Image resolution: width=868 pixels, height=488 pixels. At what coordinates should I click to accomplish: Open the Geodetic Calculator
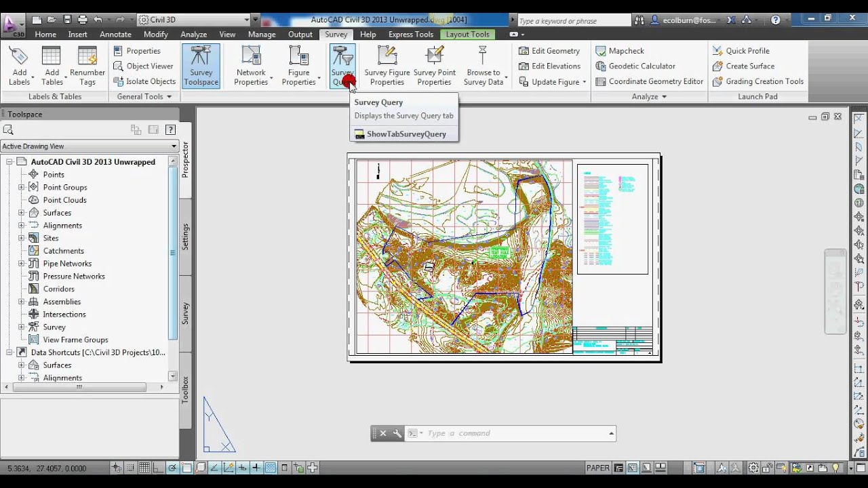coord(635,66)
